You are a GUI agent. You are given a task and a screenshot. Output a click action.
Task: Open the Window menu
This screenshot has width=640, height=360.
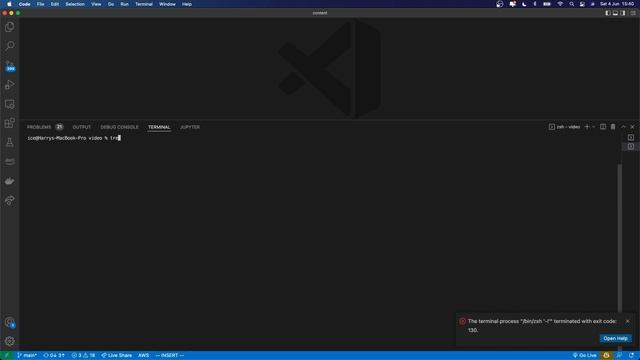coord(167,4)
